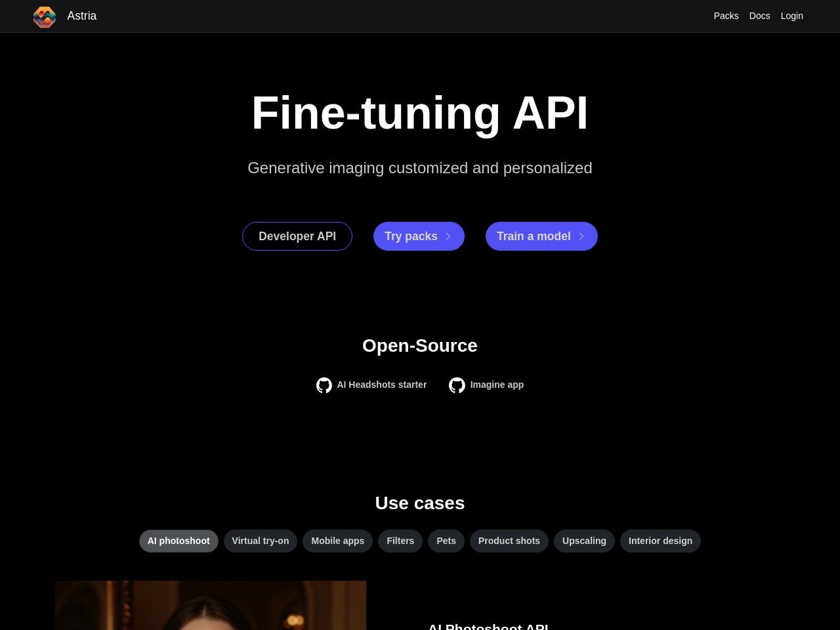Image resolution: width=840 pixels, height=630 pixels.
Task: Open the Packs navigation link
Action: coord(726,16)
